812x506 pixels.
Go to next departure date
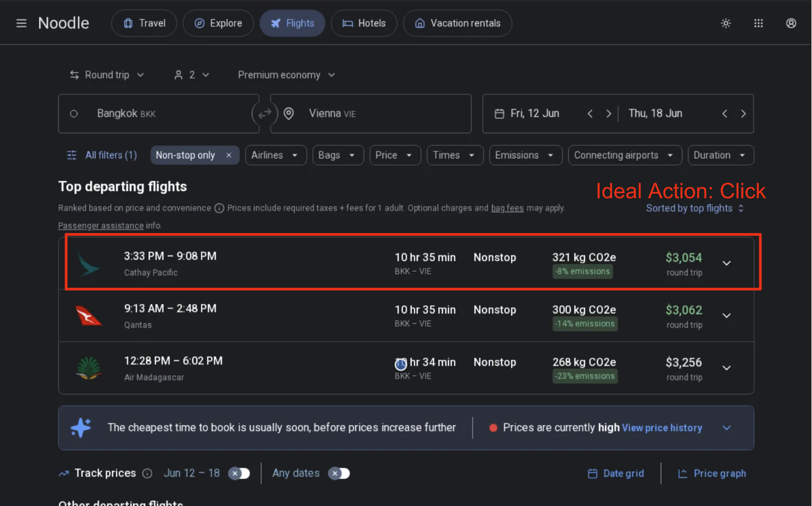(x=608, y=114)
